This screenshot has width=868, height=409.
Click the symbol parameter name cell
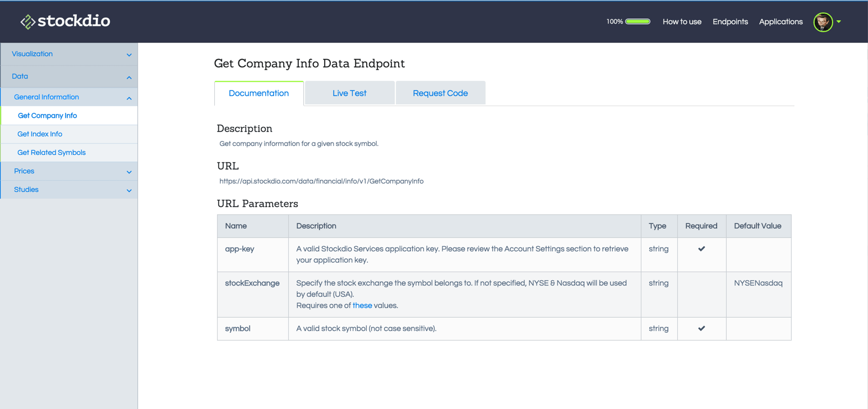pyautogui.click(x=253, y=329)
